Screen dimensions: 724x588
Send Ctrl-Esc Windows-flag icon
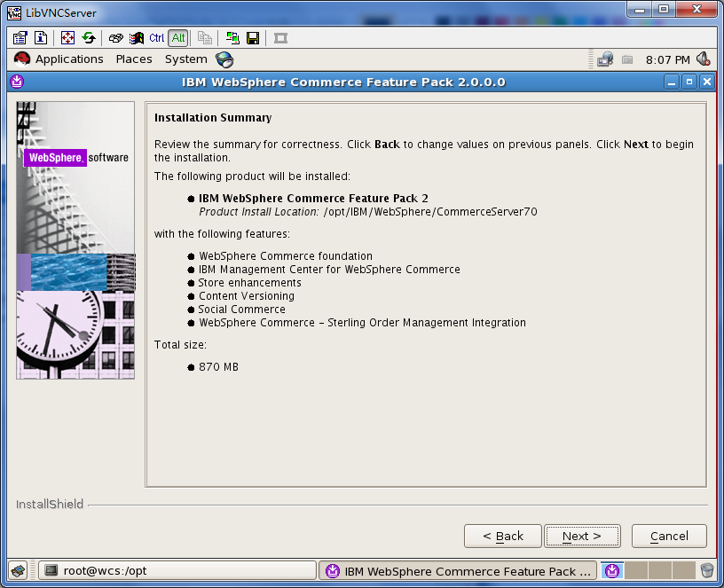pos(137,38)
